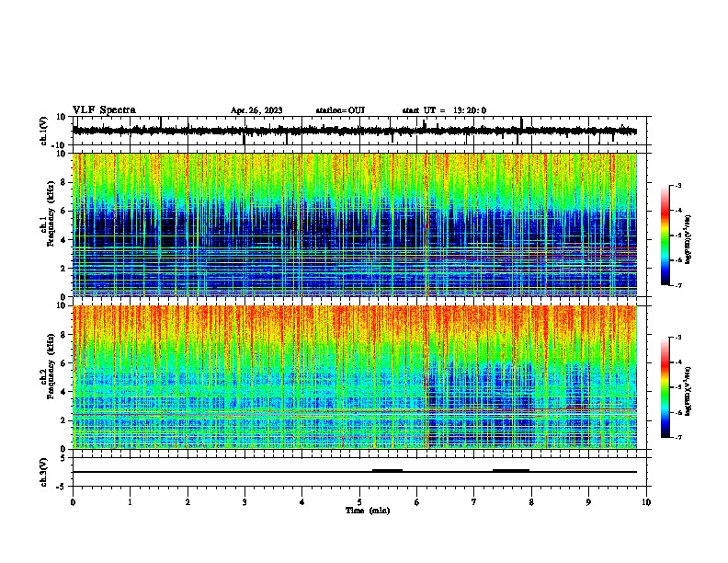Click the '6' kHz tick on ch.2 frequency axis
The width and height of the screenshot is (728, 563).
(64, 362)
